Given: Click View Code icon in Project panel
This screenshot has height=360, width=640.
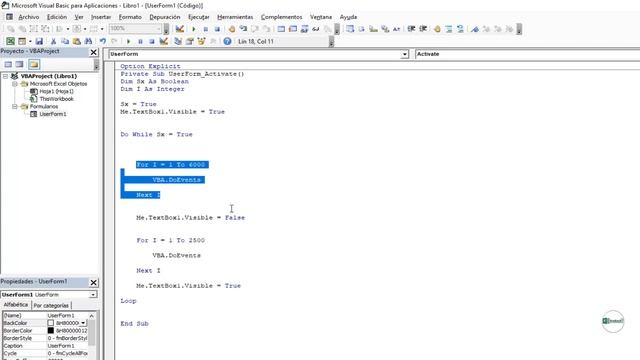Looking at the screenshot, I should point(8,64).
